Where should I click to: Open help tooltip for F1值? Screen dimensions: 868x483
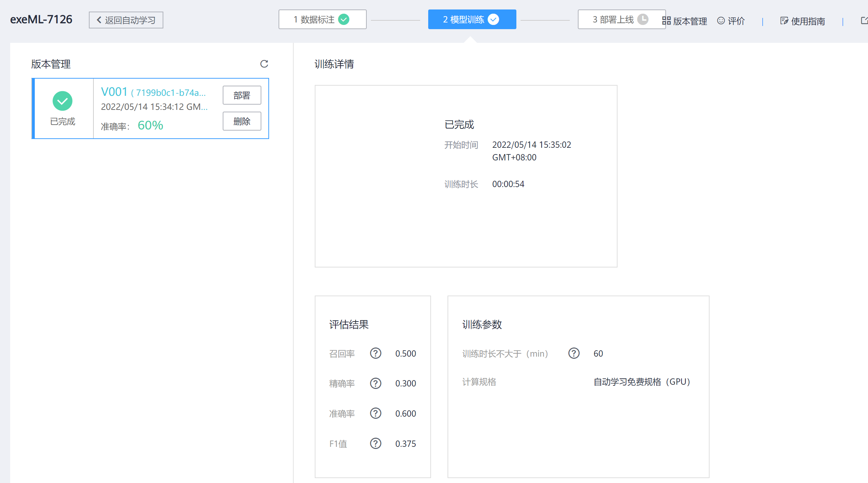[376, 444]
